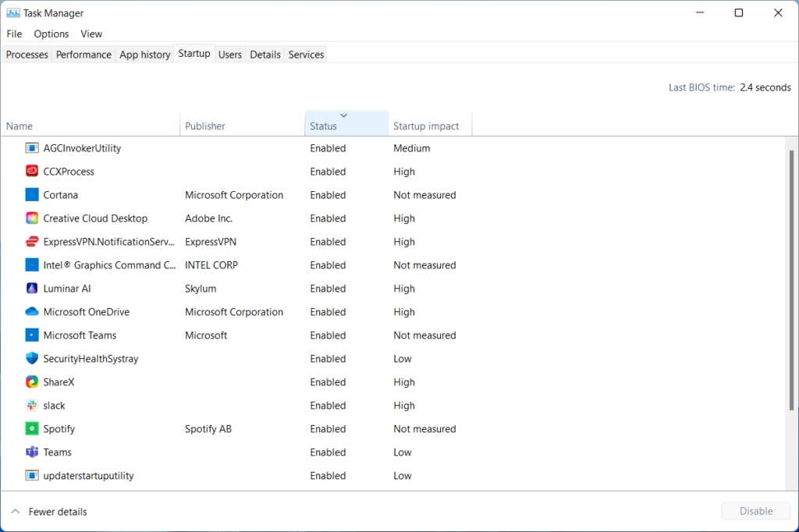Click the SecurityHealthSystray shield icon
The height and width of the screenshot is (532, 799).
31,359
